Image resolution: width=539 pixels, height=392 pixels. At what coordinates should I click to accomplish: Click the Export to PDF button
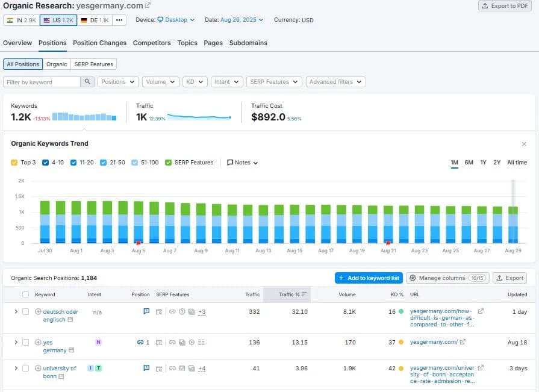click(505, 6)
